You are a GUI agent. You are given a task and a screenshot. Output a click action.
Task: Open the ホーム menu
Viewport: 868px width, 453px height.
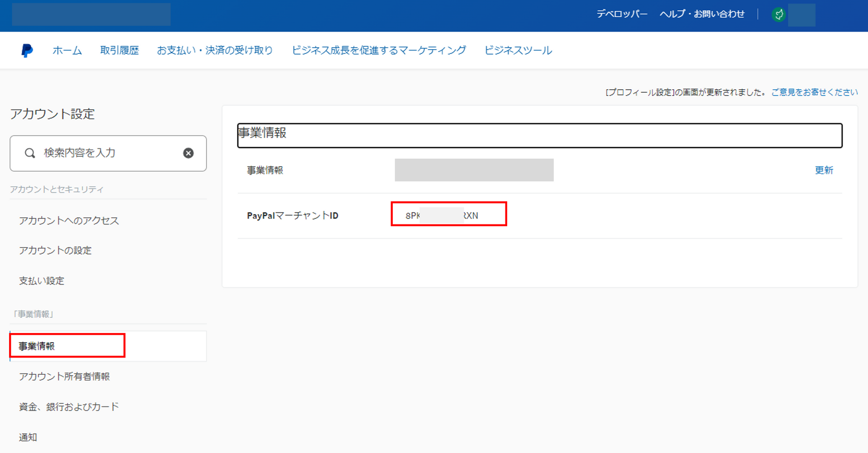click(67, 50)
